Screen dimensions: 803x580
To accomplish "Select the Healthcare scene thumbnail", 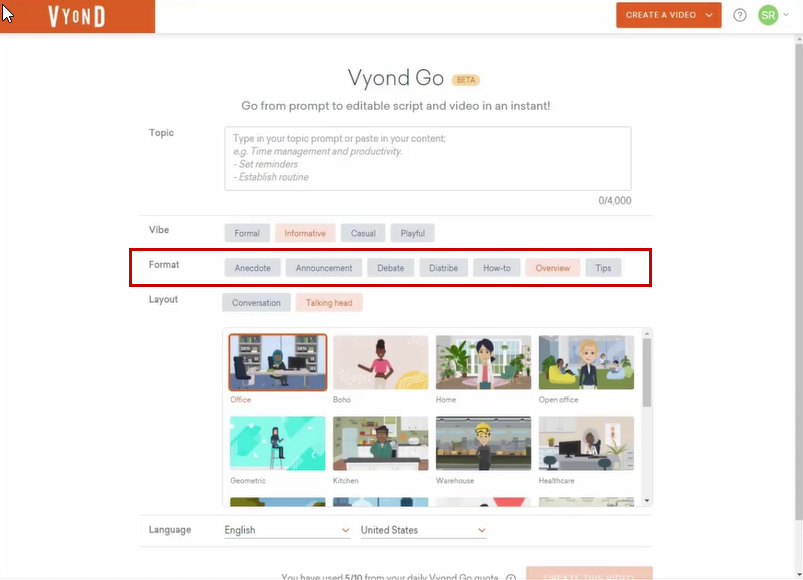I will tap(586, 443).
